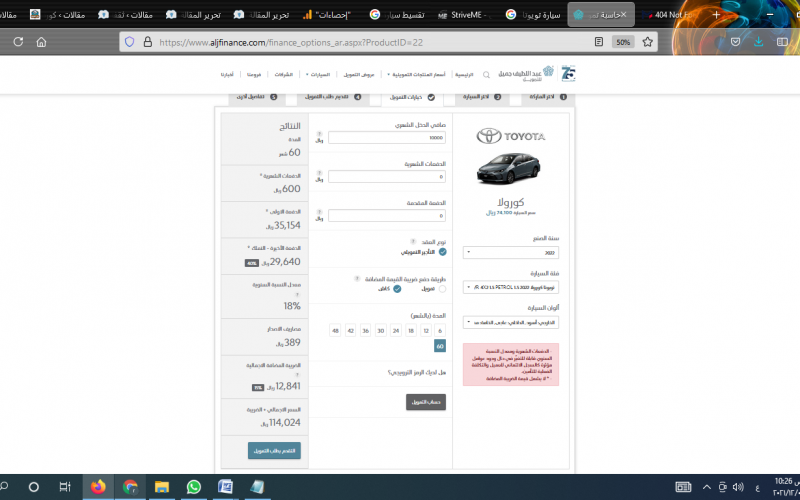The width and height of the screenshot is (800, 500).
Task: Choose 6 months duration
Action: pyautogui.click(x=440, y=331)
